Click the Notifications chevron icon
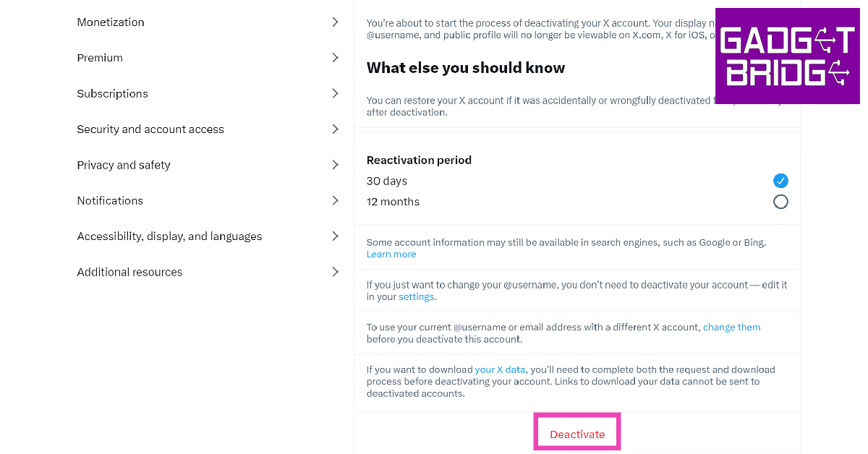This screenshot has width=868, height=454. click(x=335, y=200)
